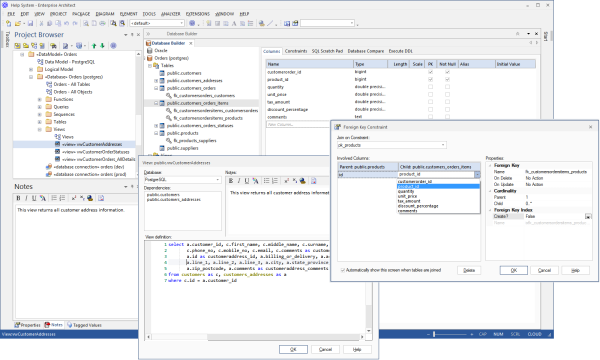Open the ANALYZER menu
This screenshot has height=360, width=600.
click(171, 14)
